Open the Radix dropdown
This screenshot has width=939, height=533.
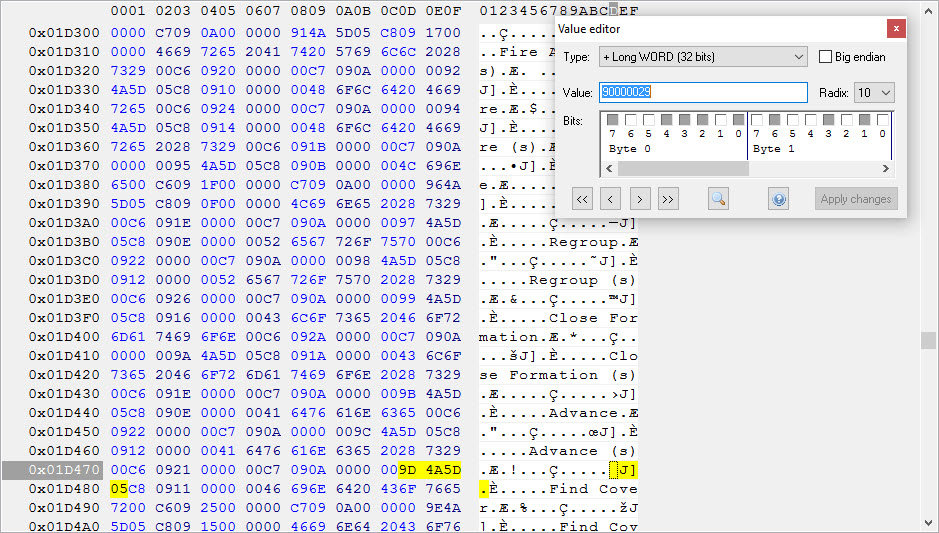(874, 93)
